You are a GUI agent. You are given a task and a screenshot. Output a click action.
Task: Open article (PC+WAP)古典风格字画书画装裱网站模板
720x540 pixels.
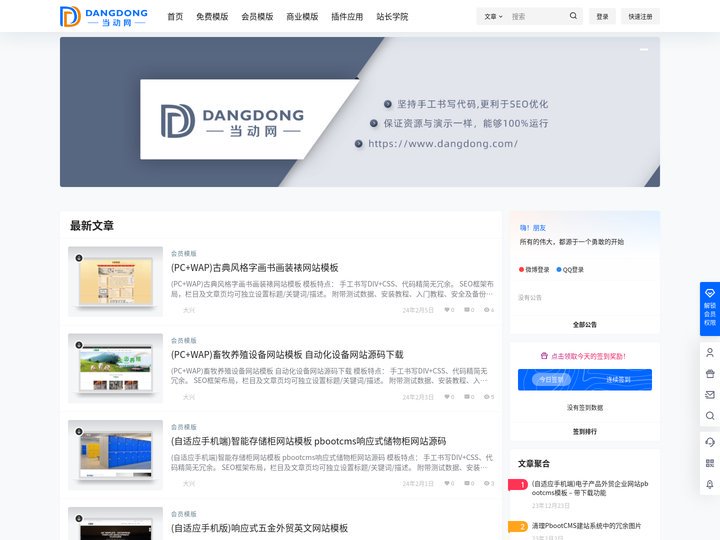pyautogui.click(x=254, y=268)
